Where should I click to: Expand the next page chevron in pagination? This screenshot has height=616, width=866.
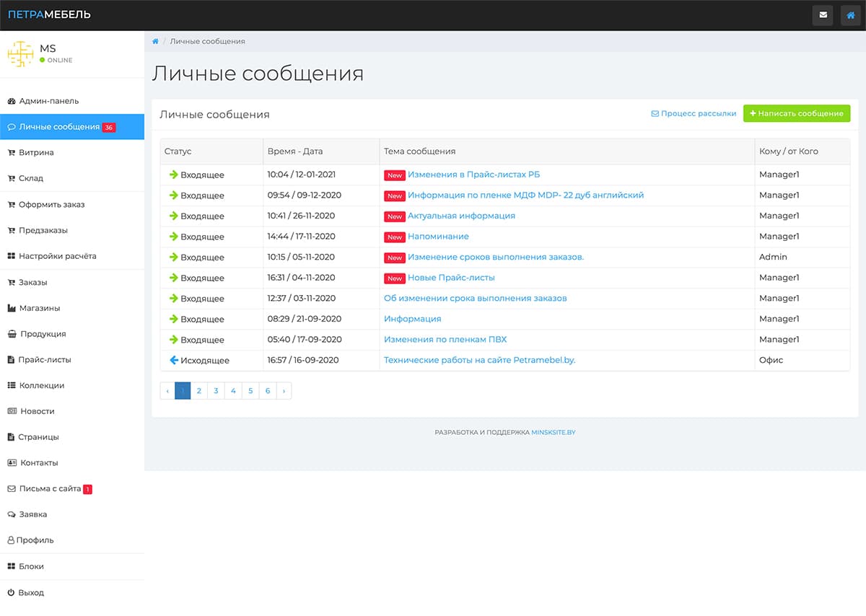click(x=284, y=390)
